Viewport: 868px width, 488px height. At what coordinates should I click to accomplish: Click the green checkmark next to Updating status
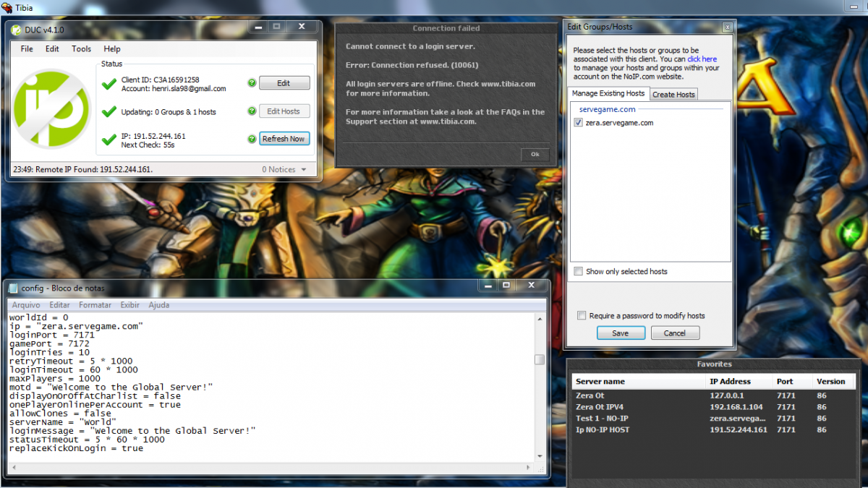pyautogui.click(x=109, y=111)
